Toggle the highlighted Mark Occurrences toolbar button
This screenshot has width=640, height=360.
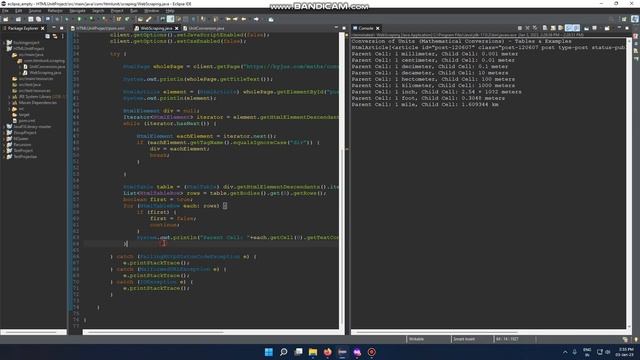170,19
